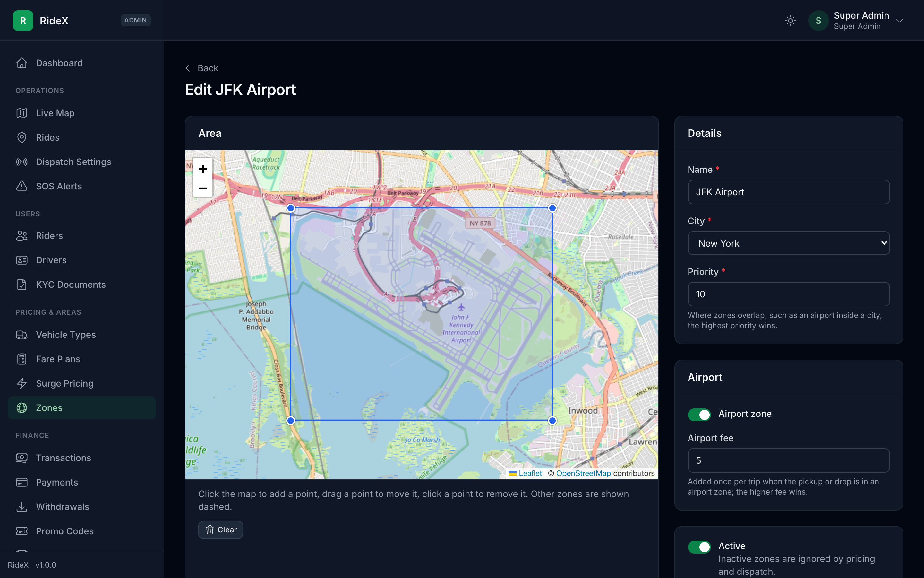
Task: Click the Transactions banknote icon
Action: coord(22,458)
